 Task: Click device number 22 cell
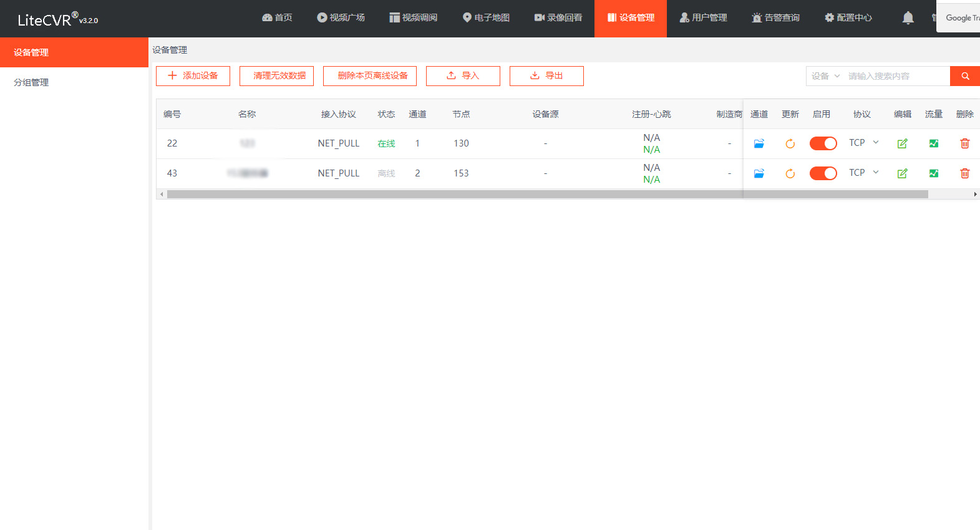coord(172,143)
